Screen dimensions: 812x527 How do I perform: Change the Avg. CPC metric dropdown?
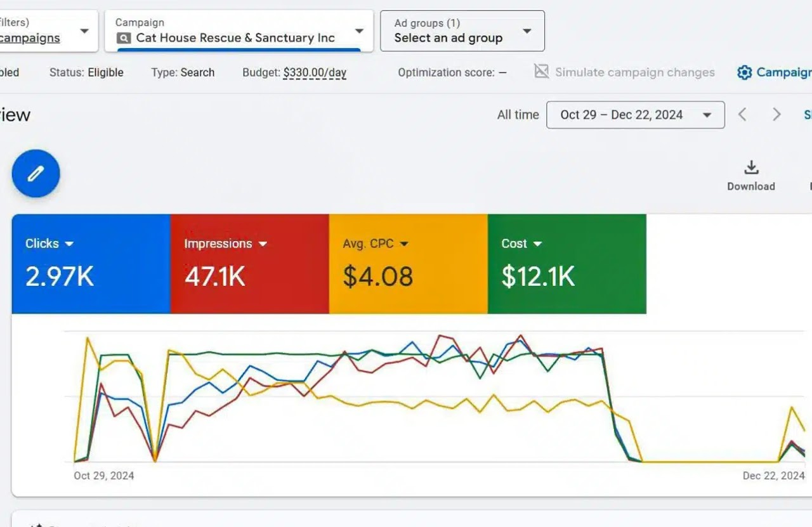[404, 244]
